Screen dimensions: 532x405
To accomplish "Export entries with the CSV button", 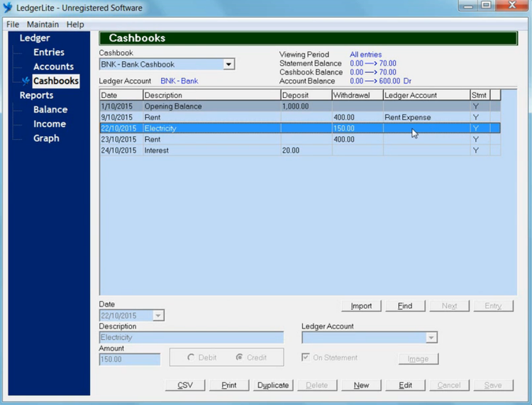I will [185, 385].
